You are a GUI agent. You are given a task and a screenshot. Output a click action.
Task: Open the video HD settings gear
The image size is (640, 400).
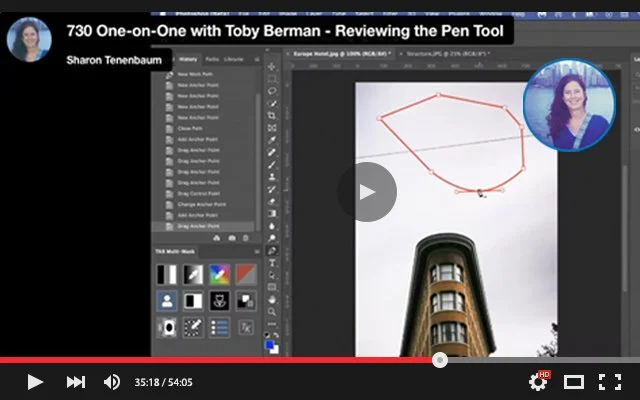[x=539, y=381]
